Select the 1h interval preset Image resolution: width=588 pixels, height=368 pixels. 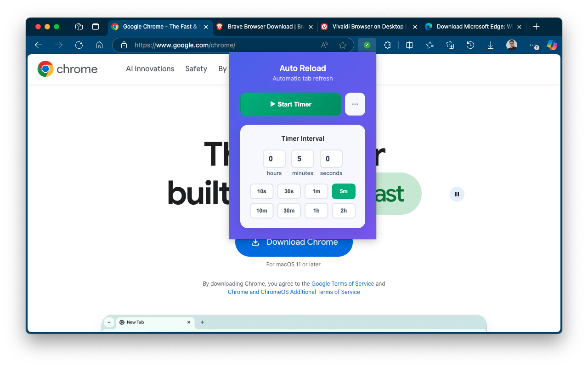[317, 211]
